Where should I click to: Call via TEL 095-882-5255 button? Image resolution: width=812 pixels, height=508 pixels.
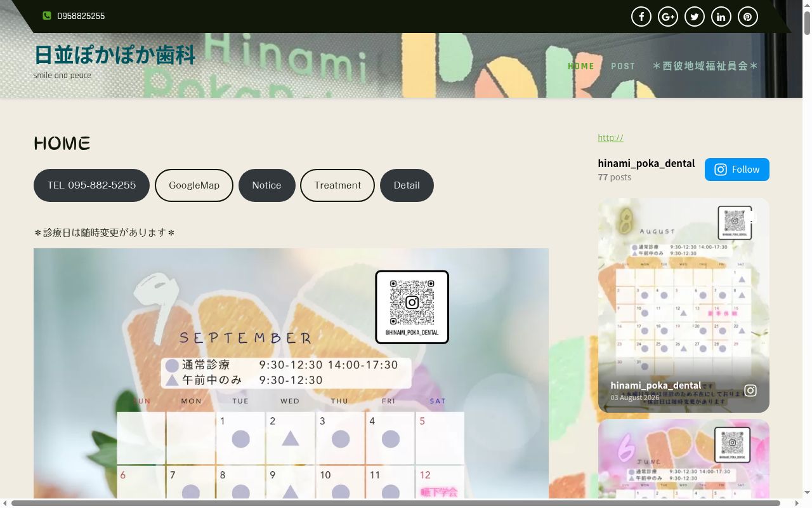pos(91,185)
